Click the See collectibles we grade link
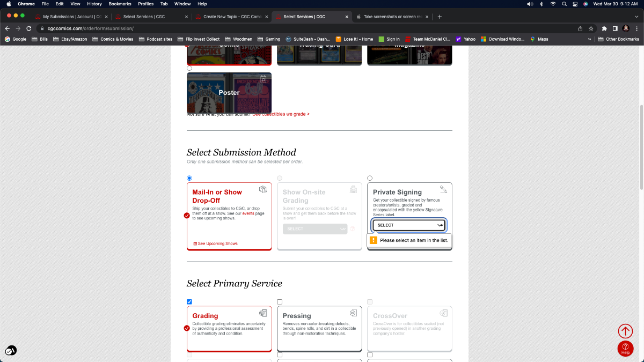Screen dimensions: 644x362 [281, 114]
